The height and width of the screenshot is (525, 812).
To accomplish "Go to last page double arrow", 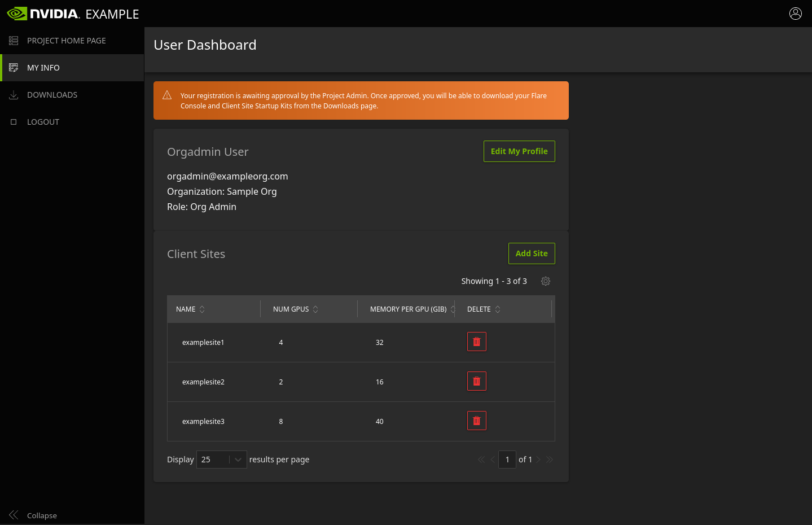I will pos(550,460).
